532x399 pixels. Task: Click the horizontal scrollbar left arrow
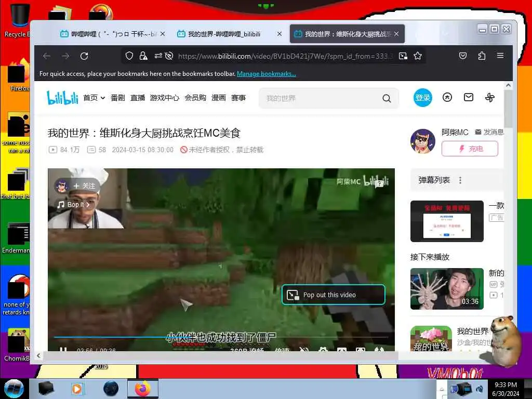pyautogui.click(x=38, y=355)
